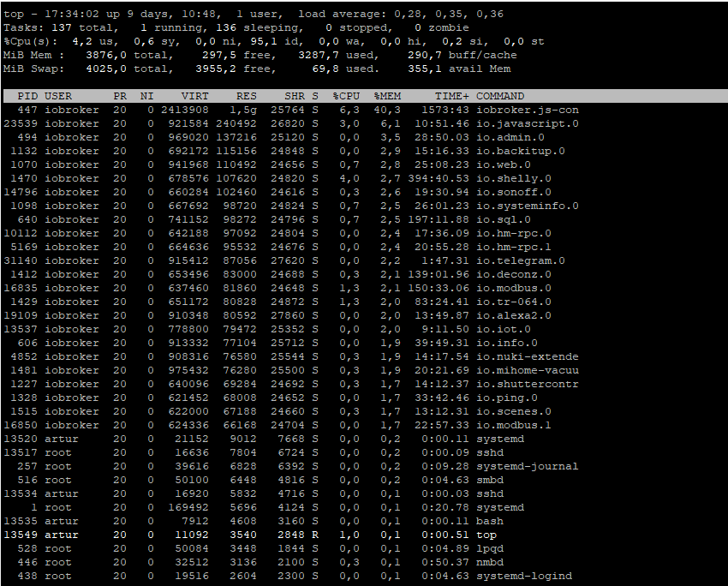
Task: Select the COMMAND column header
Action: [x=500, y=96]
